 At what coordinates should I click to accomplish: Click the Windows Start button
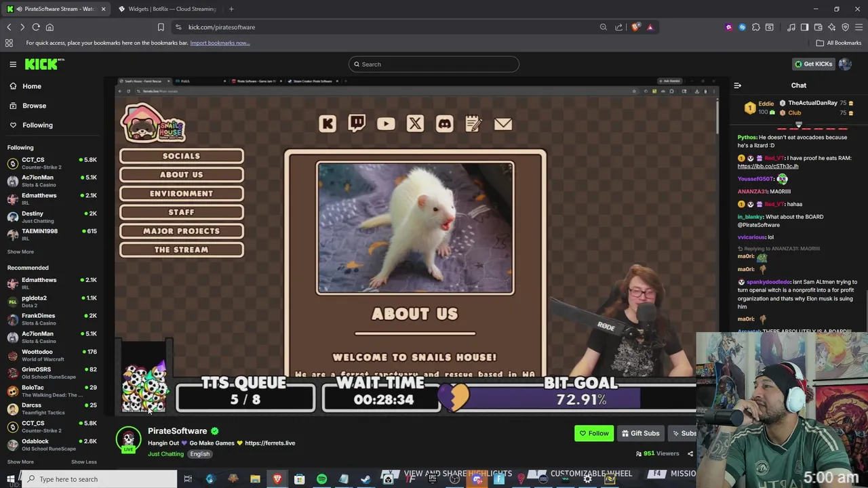[x=12, y=479]
